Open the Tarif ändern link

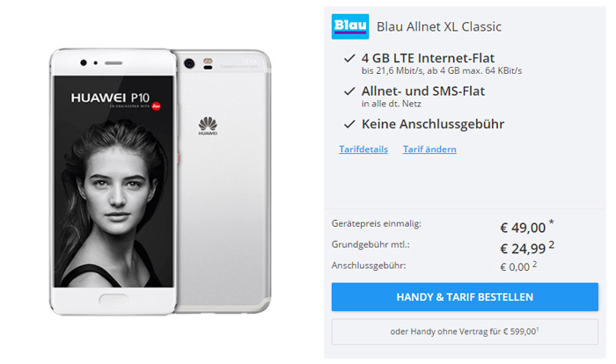pos(429,149)
